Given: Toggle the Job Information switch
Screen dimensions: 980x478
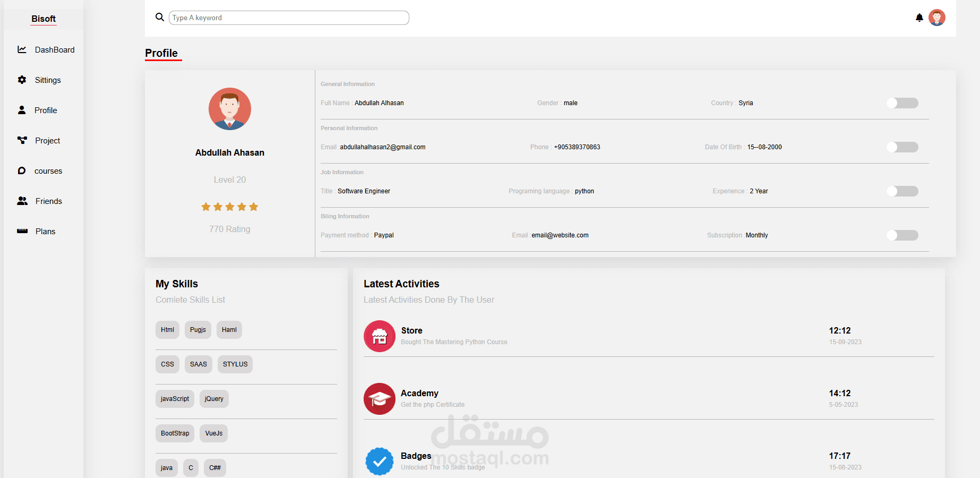Looking at the screenshot, I should (902, 191).
